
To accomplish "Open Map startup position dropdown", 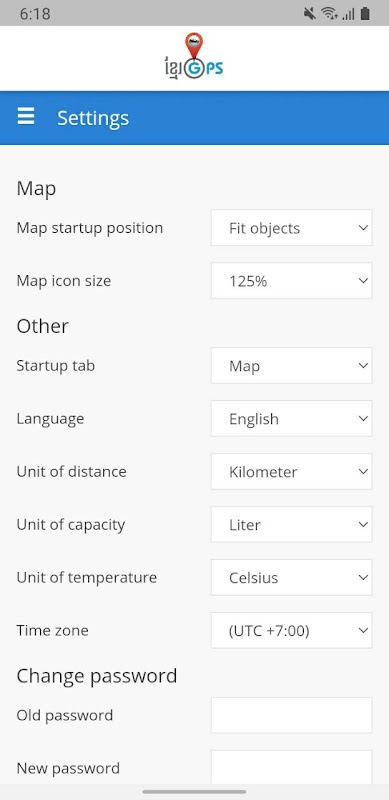I will tap(291, 228).
